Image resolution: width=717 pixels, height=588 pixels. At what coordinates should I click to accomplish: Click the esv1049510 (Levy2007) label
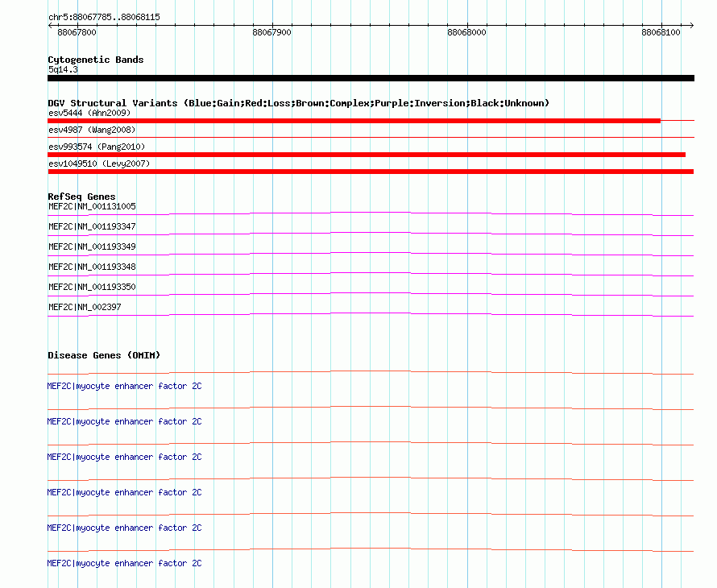tap(99, 164)
